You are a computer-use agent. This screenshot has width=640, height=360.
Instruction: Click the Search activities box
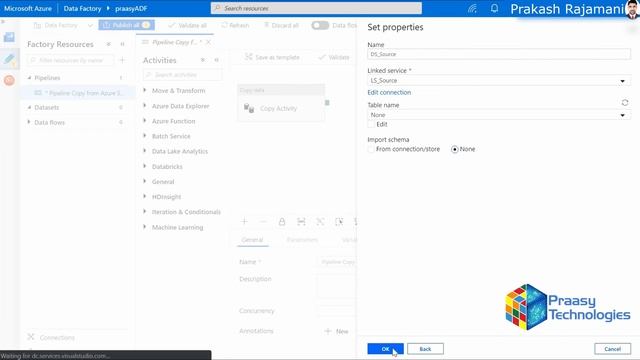pos(182,75)
